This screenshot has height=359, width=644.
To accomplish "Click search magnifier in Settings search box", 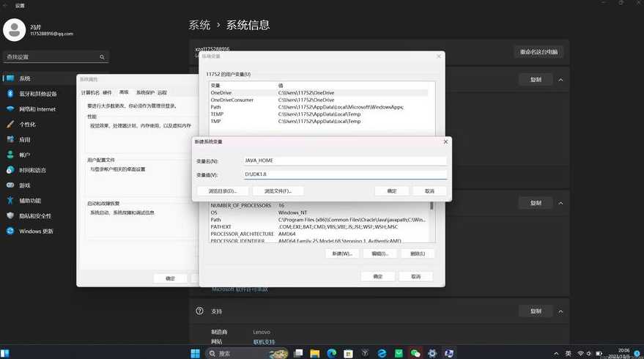I will [x=102, y=57].
